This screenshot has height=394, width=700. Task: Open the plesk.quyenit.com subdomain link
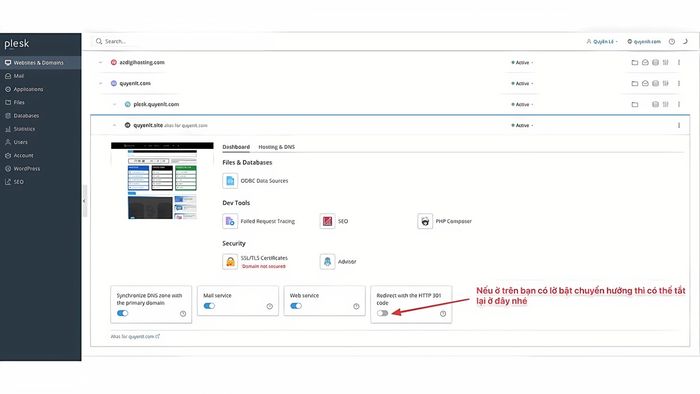coord(156,104)
